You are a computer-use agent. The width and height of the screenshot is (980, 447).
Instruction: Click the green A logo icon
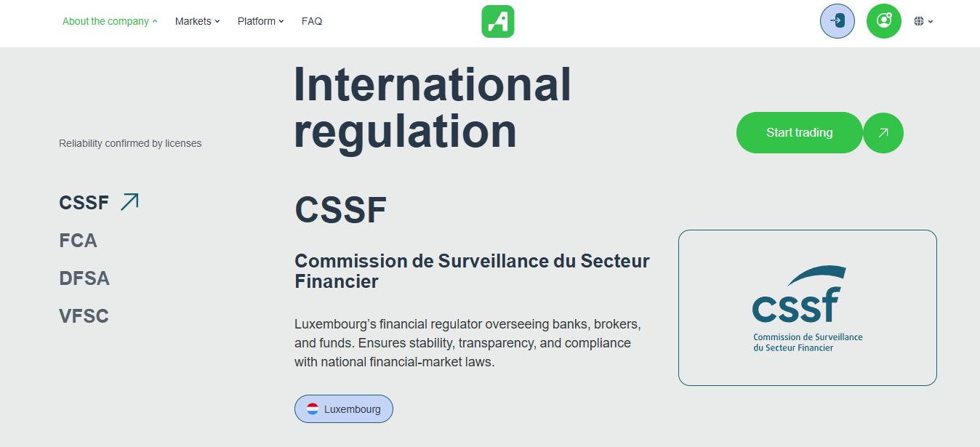[x=497, y=22]
